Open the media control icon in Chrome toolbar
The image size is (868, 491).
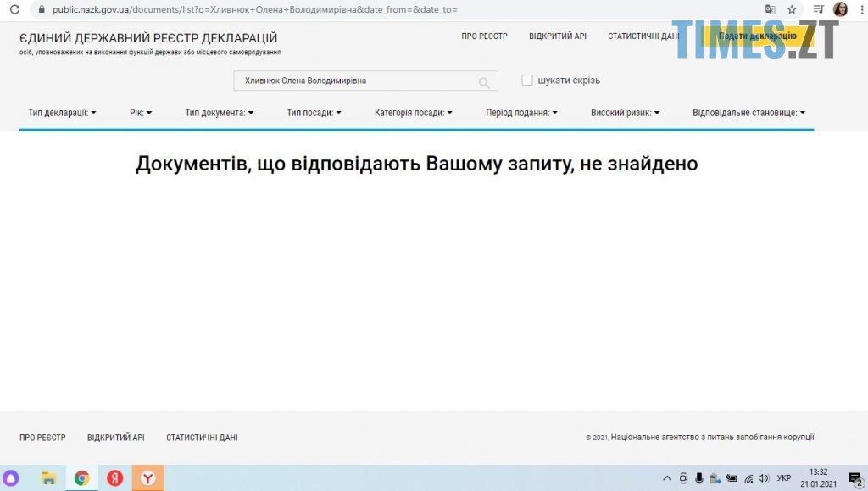(x=817, y=9)
